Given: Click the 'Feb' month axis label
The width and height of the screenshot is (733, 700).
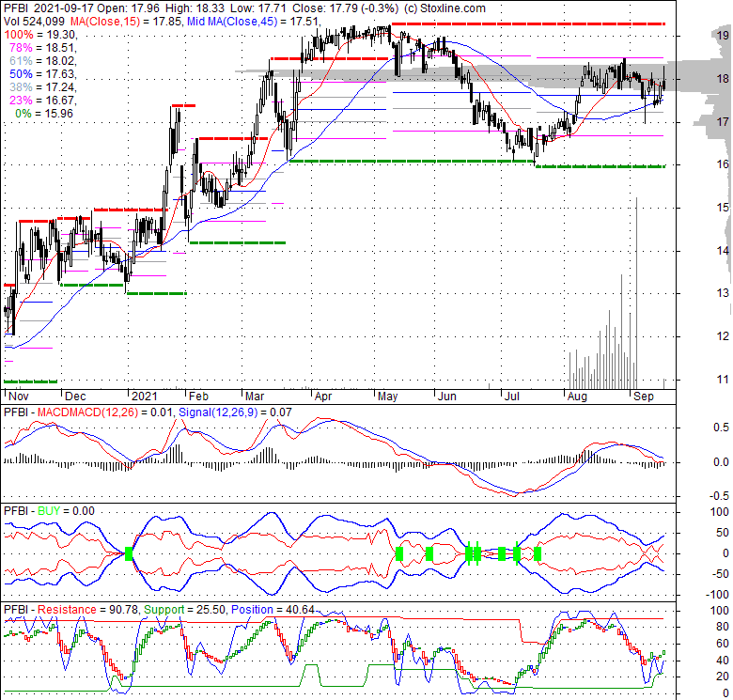Looking at the screenshot, I should (x=198, y=397).
